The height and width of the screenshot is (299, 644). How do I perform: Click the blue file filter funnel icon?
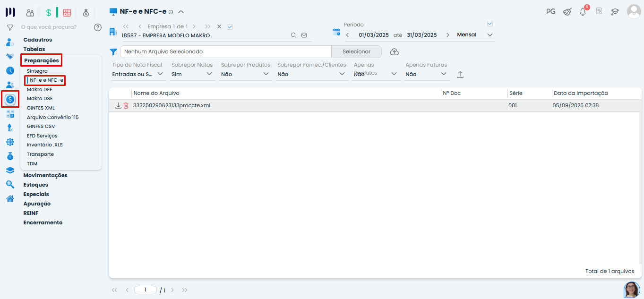(113, 51)
